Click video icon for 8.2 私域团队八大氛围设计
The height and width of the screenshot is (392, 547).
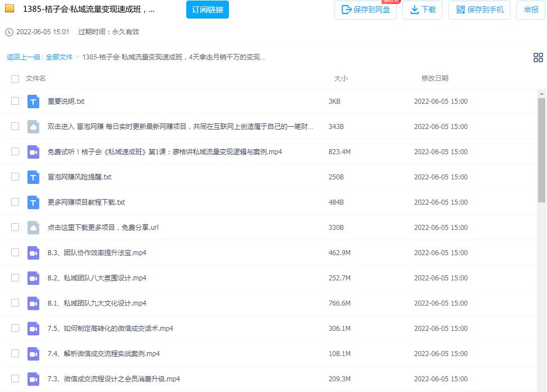click(33, 278)
